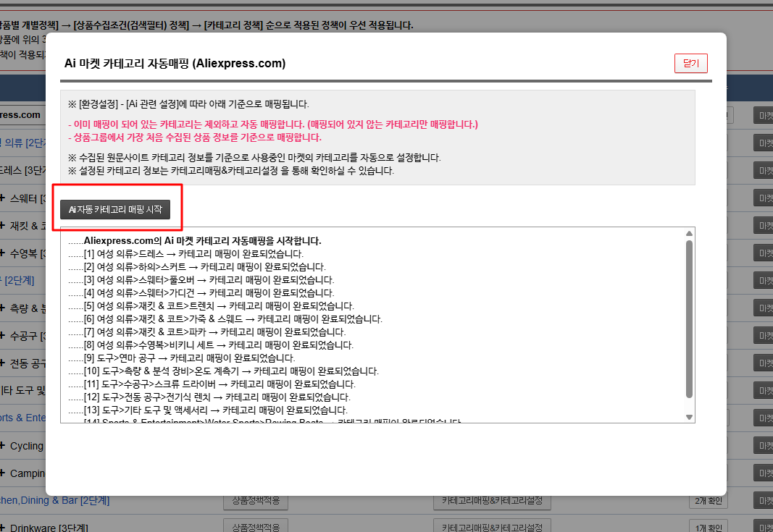Click the plus icon beside Drinkware
Image resolution: width=773 pixels, height=532 pixels.
[x=4, y=527]
